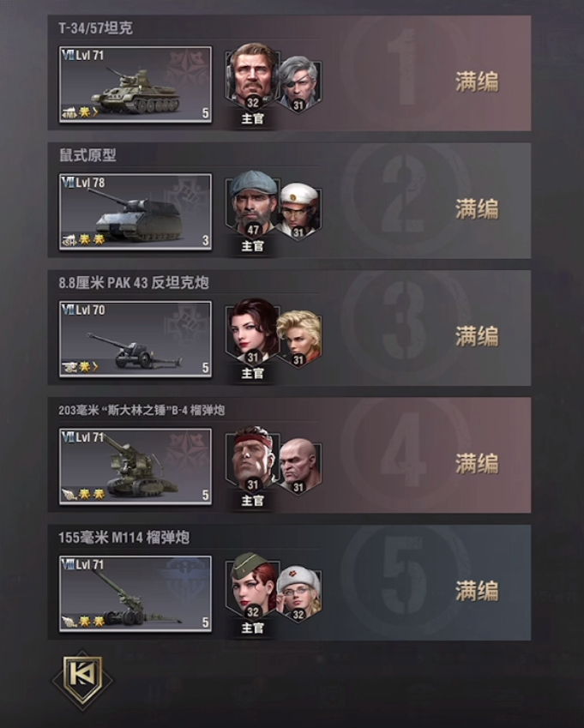584x728 pixels.
Task: Open the Maus prototype Lvl 78 unit card
Action: [135, 212]
